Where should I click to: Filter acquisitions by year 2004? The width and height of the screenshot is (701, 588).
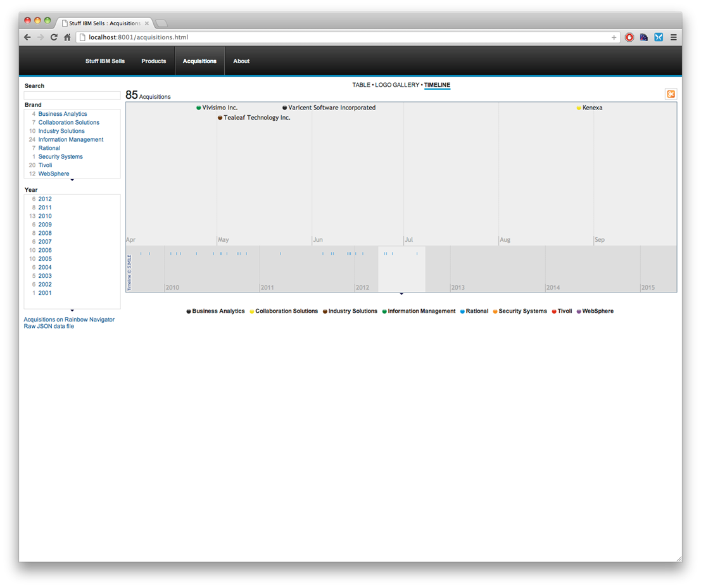coord(45,267)
